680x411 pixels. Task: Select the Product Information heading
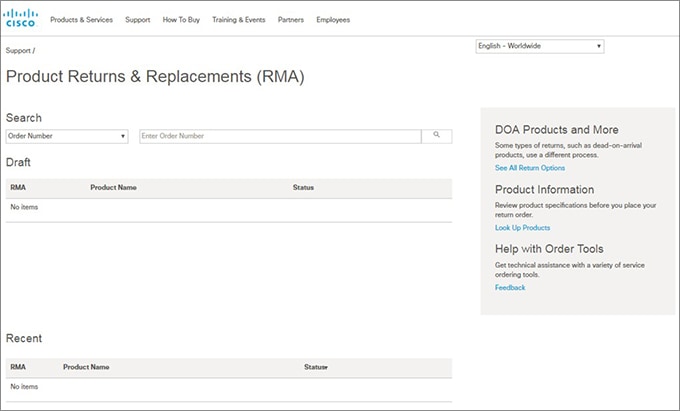pyautogui.click(x=545, y=189)
